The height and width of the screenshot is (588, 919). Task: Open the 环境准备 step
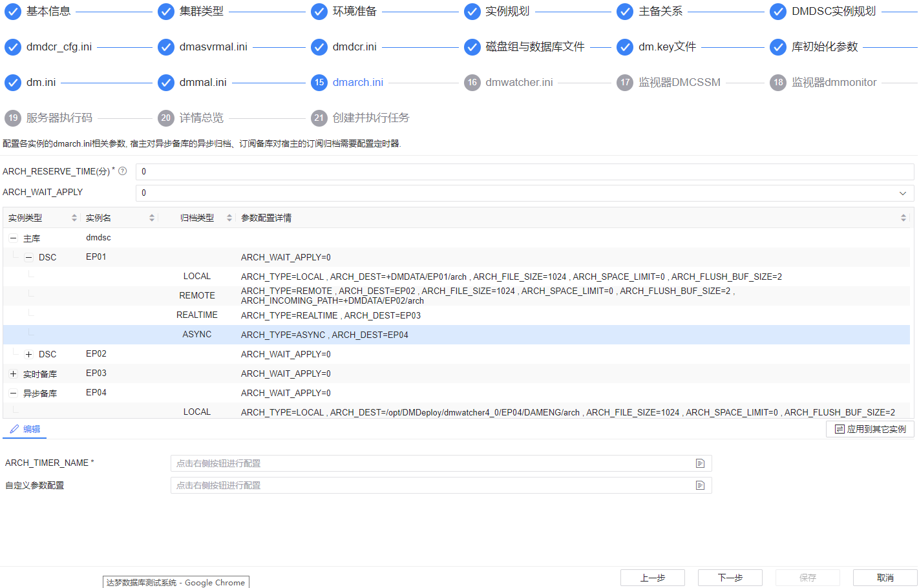pyautogui.click(x=344, y=12)
